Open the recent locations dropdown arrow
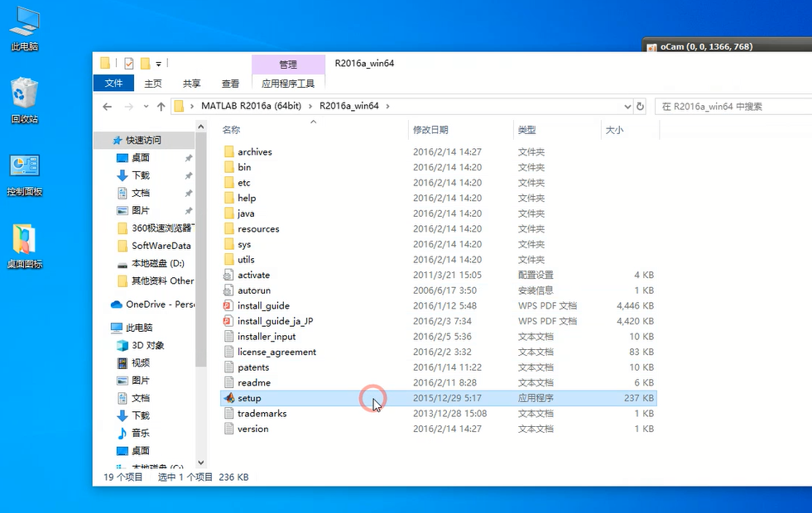Image resolution: width=812 pixels, height=513 pixels. point(146,107)
